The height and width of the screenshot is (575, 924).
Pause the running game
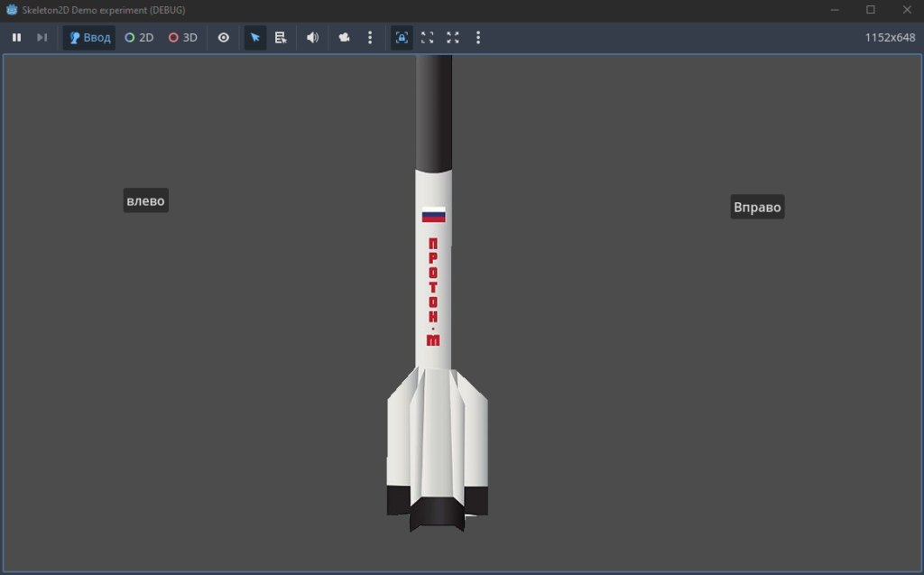(x=16, y=37)
